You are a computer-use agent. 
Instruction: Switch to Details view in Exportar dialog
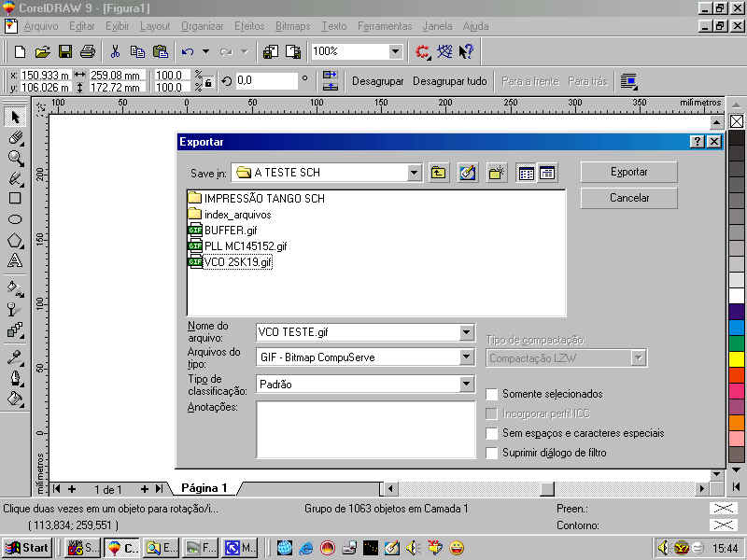tap(546, 173)
